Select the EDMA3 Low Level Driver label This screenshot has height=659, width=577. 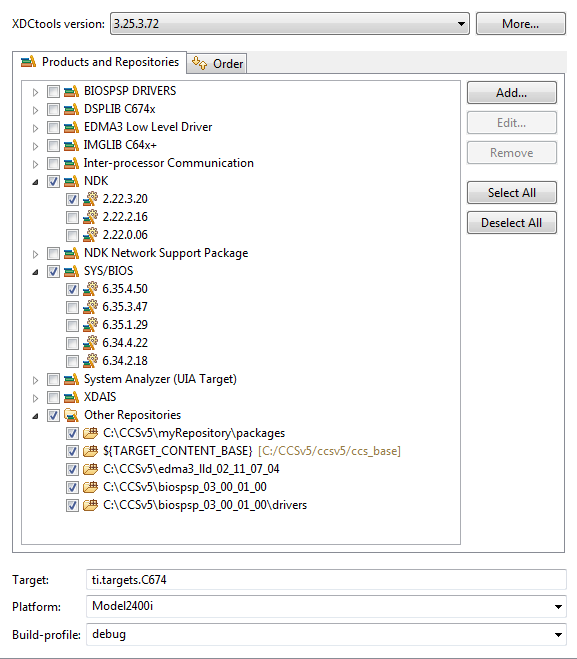(148, 127)
